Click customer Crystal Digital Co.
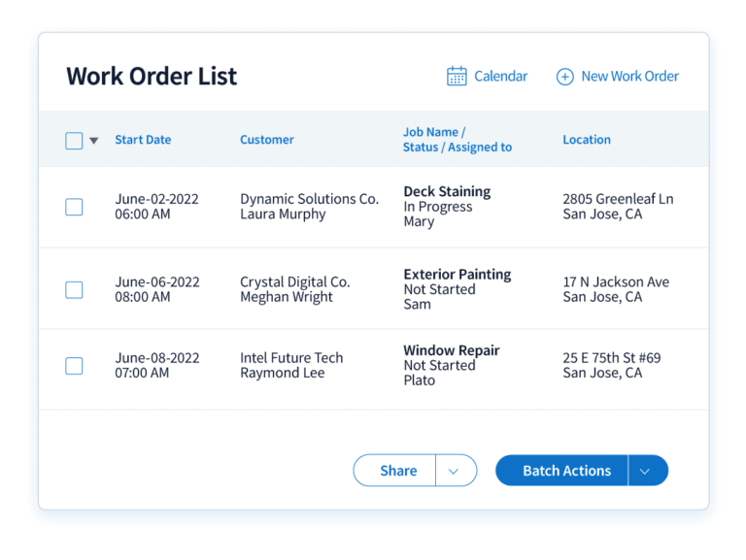The width and height of the screenshot is (746, 560). point(295,281)
